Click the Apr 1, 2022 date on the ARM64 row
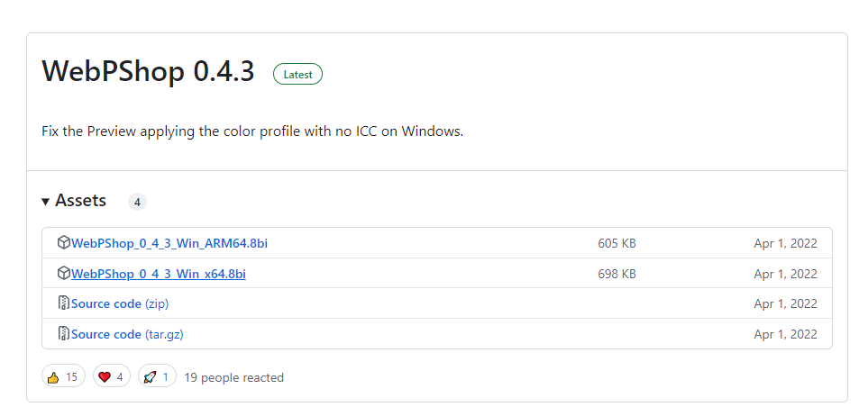The height and width of the screenshot is (416, 868). point(785,243)
